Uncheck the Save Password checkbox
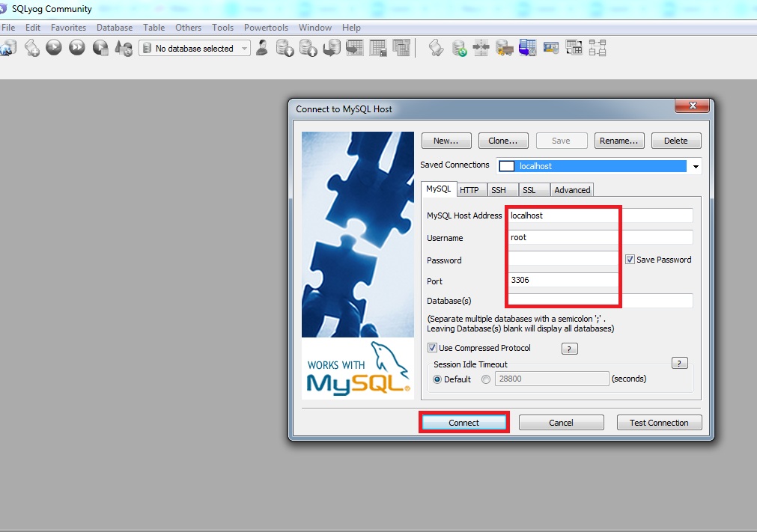Image resolution: width=757 pixels, height=532 pixels. click(630, 260)
